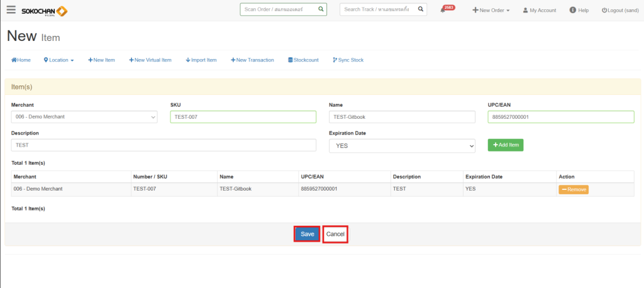
Task: Click the search track magnifier icon
Action: [x=421, y=9]
